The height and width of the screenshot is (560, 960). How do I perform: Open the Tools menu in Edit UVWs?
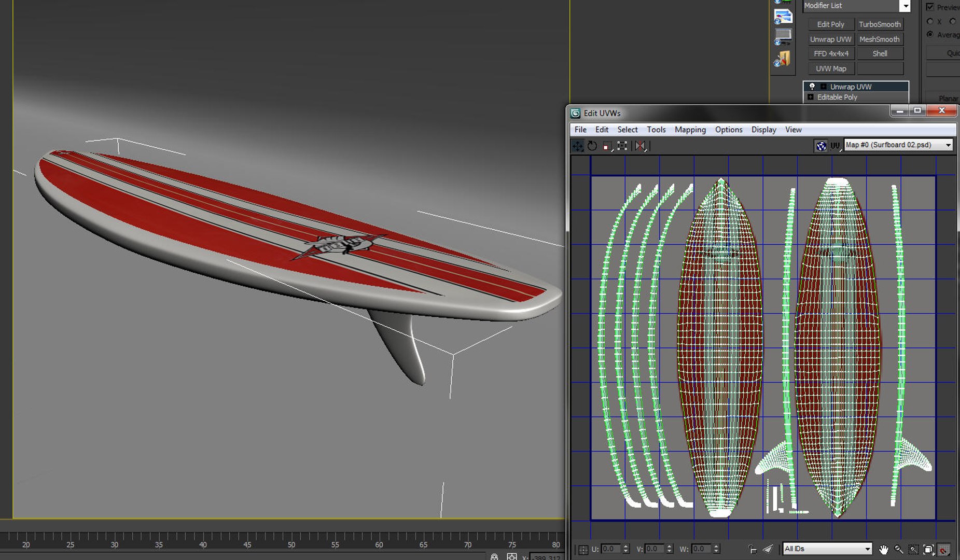[656, 130]
